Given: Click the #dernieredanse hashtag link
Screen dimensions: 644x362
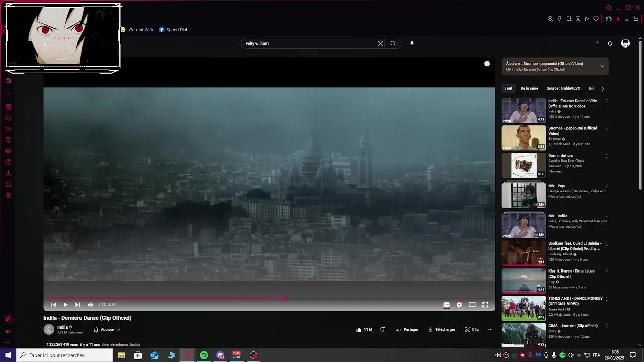Looking at the screenshot, I should 115,345.
